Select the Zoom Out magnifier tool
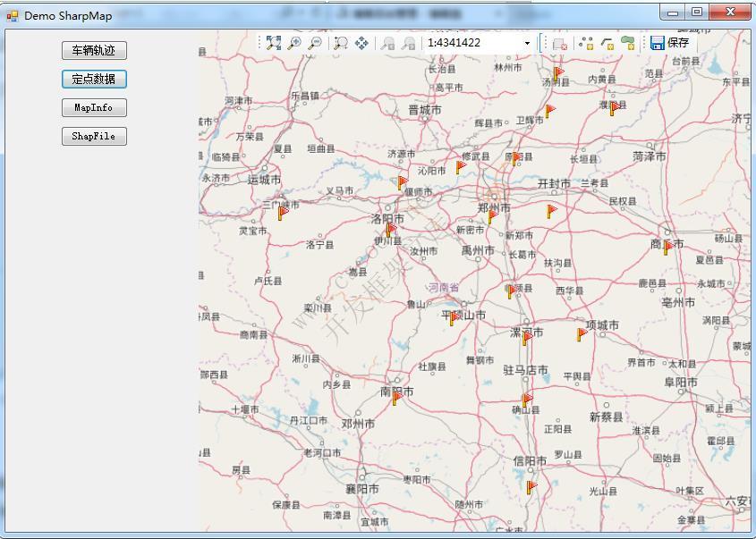Viewport: 756px width, 539px height. (313, 41)
